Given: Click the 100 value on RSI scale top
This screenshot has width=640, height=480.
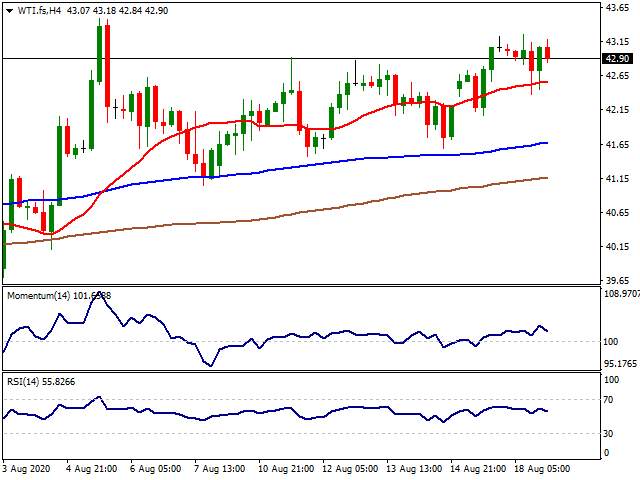Looking at the screenshot, I should tap(611, 380).
